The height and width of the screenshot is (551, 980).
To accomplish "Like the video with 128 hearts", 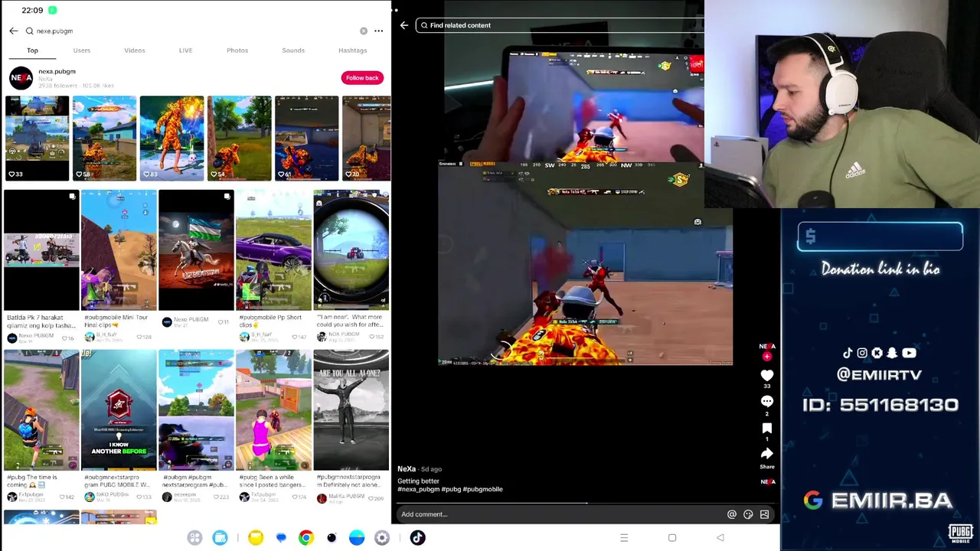I will (139, 337).
